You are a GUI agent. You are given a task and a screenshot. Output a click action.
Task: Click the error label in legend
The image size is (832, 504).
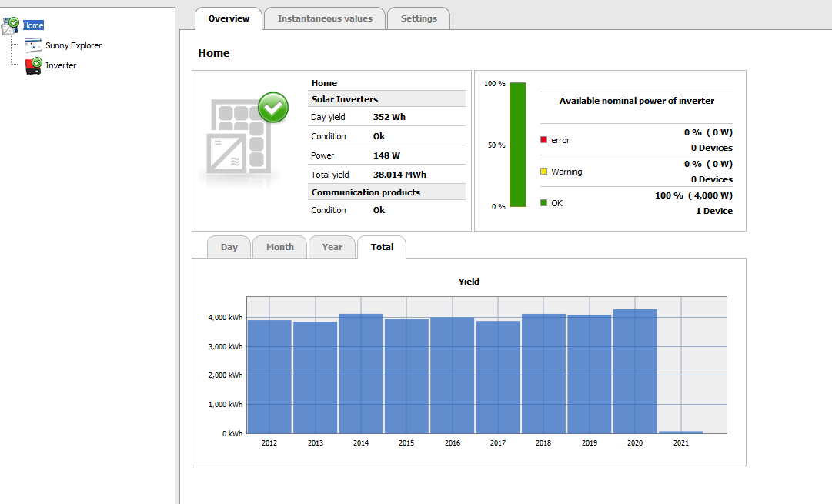click(x=560, y=140)
